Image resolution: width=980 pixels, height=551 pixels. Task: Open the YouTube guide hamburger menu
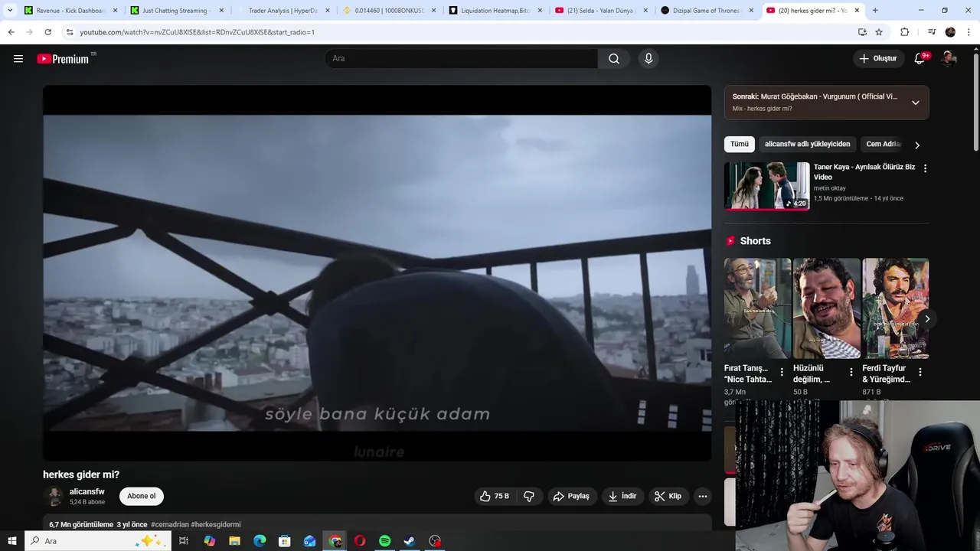(x=18, y=59)
